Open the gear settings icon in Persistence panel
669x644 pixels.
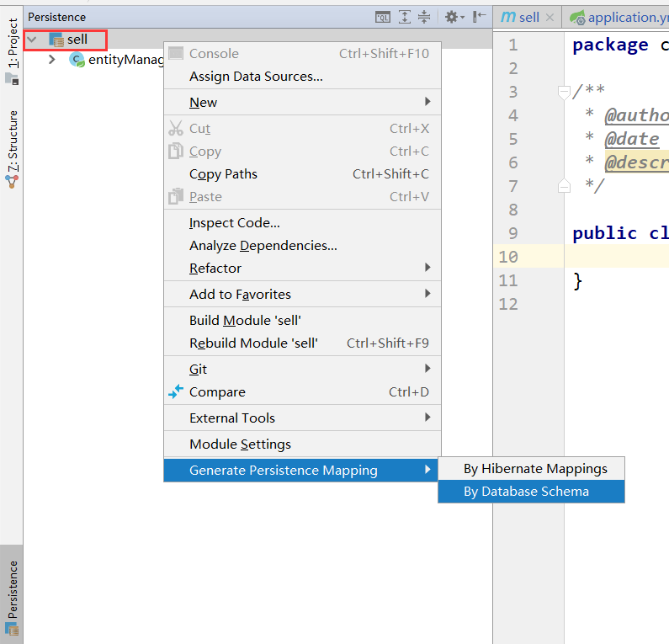coord(452,17)
